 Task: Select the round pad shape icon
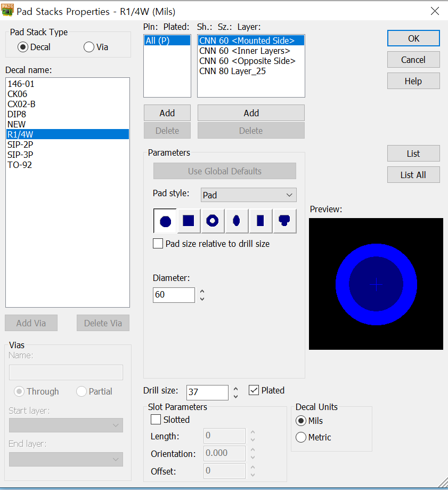[165, 221]
